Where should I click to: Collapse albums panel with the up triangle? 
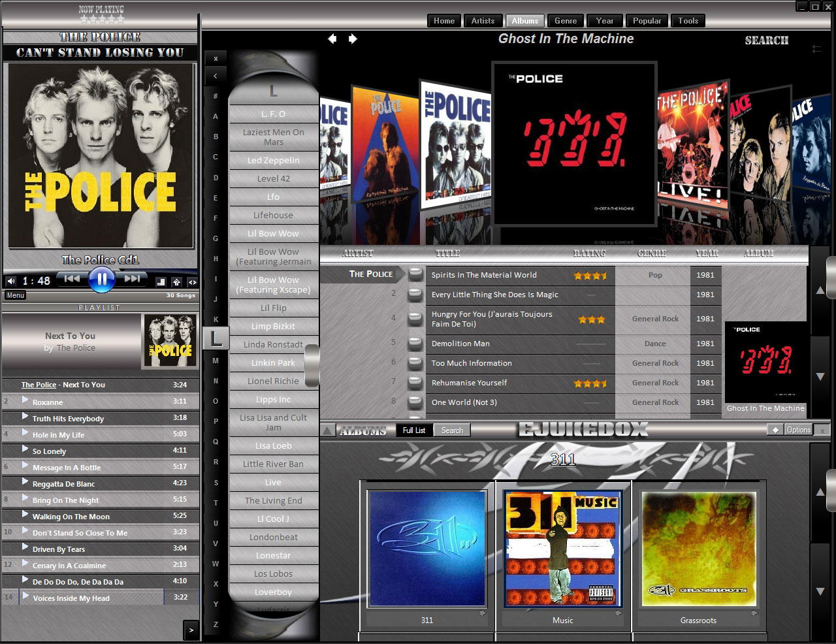click(x=329, y=430)
